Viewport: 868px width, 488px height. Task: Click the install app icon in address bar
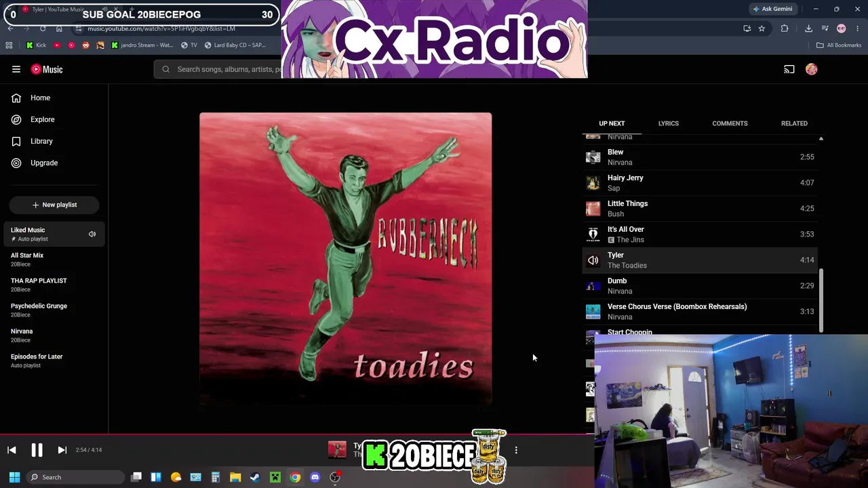point(747,28)
